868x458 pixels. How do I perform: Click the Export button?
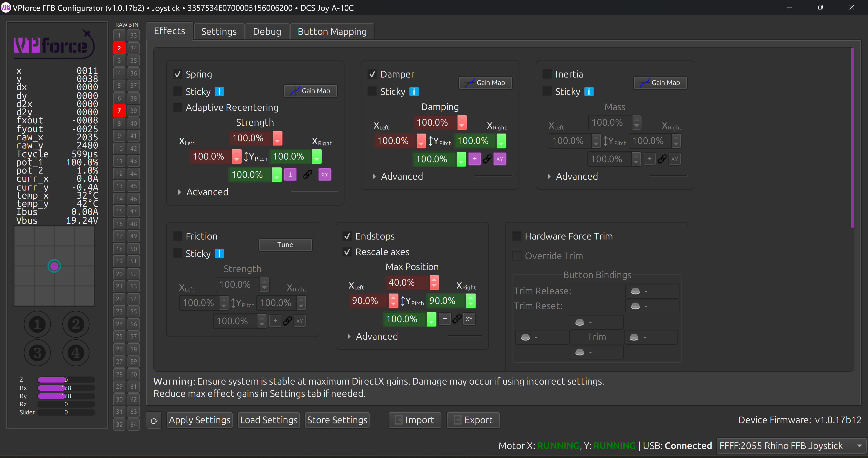click(x=473, y=420)
